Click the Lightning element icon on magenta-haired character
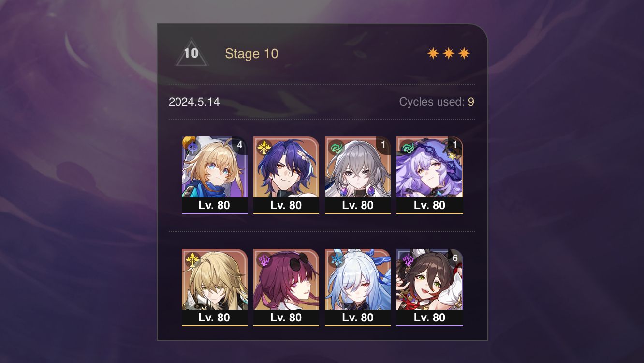Screen dimensions: 644x363 (263, 259)
